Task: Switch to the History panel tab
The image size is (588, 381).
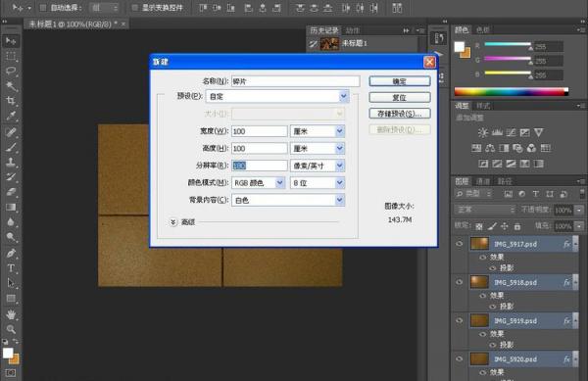Action: (324, 30)
